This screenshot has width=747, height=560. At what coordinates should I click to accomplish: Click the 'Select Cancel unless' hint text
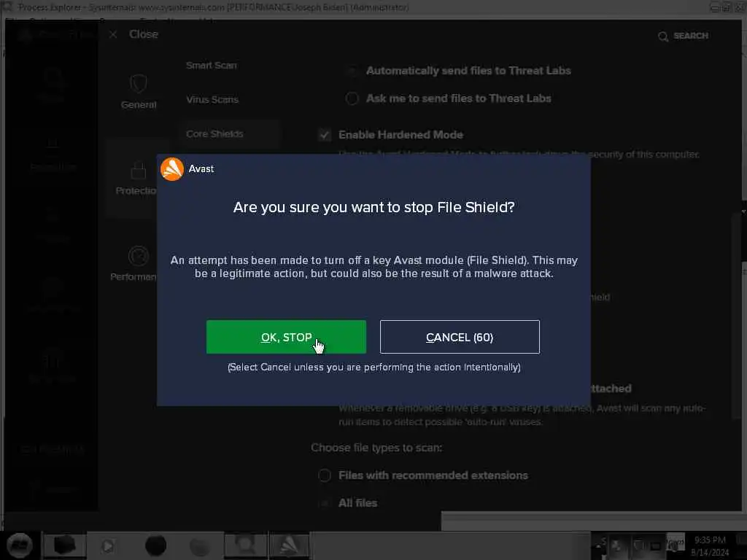[x=374, y=367]
